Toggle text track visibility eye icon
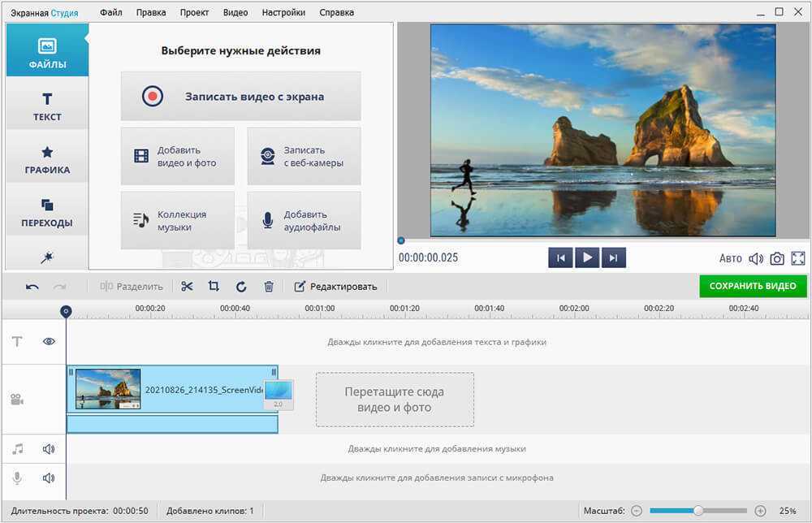812x523 pixels. pyautogui.click(x=49, y=342)
